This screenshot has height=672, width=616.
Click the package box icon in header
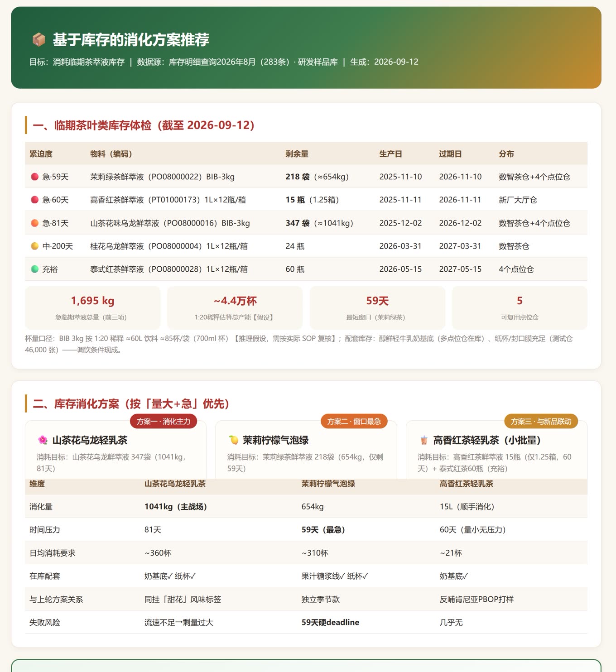click(x=38, y=40)
